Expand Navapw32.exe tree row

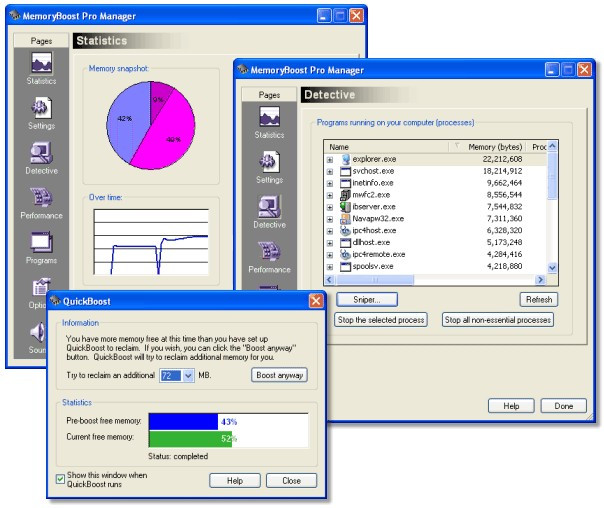click(330, 219)
